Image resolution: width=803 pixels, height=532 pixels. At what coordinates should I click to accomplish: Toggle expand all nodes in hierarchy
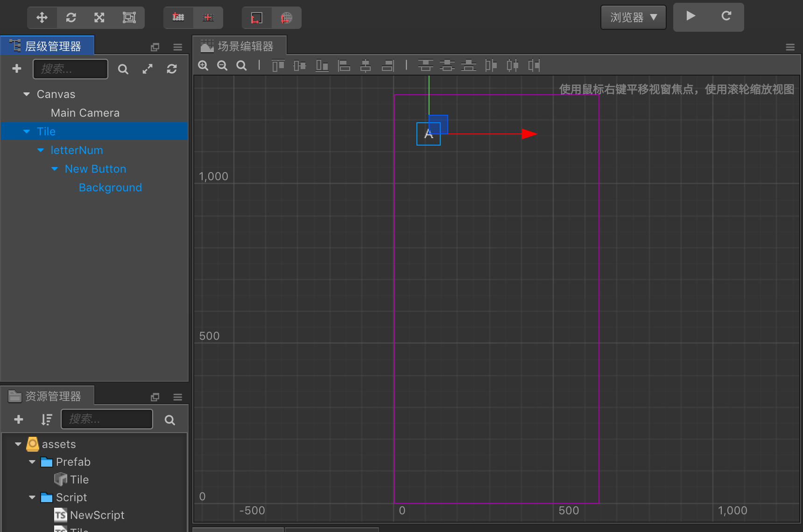(148, 69)
